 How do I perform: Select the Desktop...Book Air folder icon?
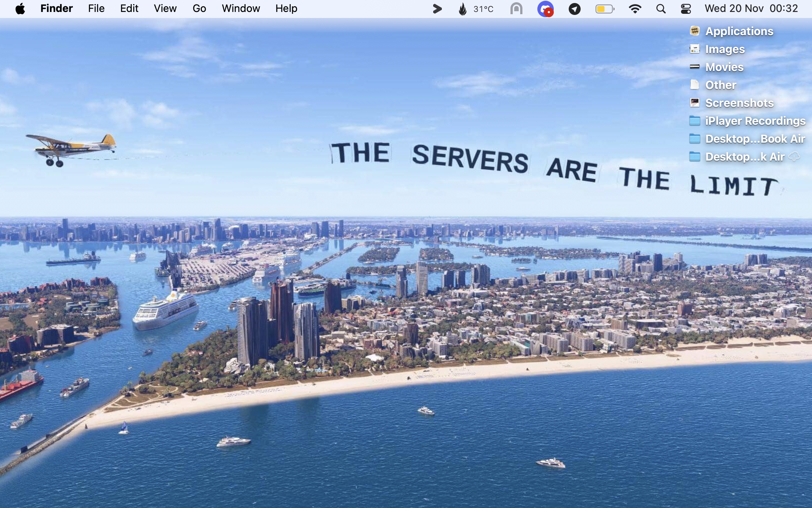[x=694, y=139]
